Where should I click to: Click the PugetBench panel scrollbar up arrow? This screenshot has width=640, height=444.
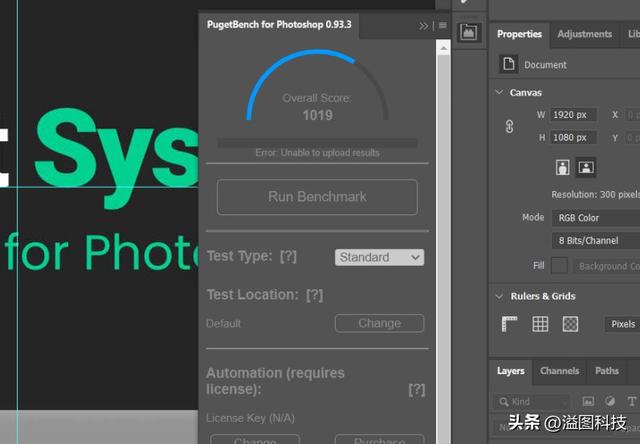(443, 48)
